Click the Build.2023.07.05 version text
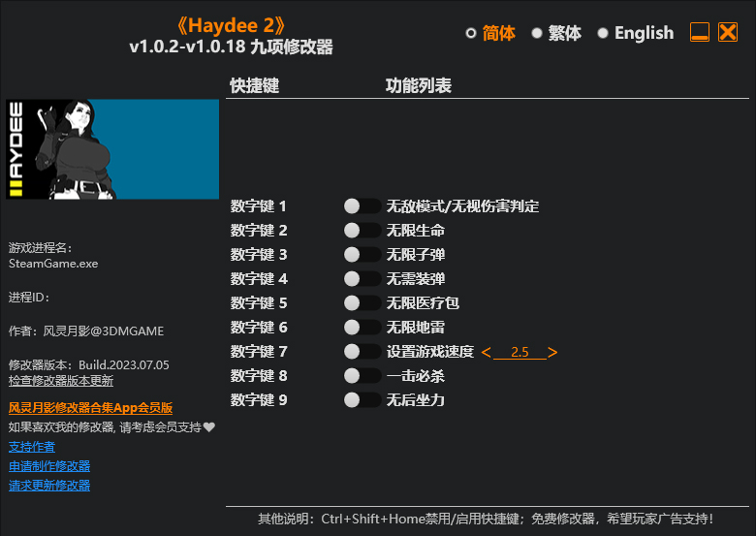756x536 pixels. pos(124,364)
